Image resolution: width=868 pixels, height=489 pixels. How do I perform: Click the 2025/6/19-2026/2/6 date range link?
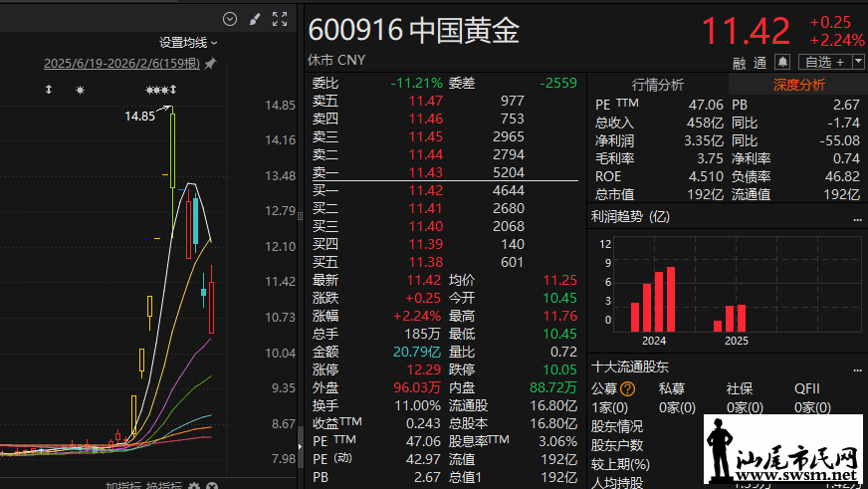tap(121, 64)
